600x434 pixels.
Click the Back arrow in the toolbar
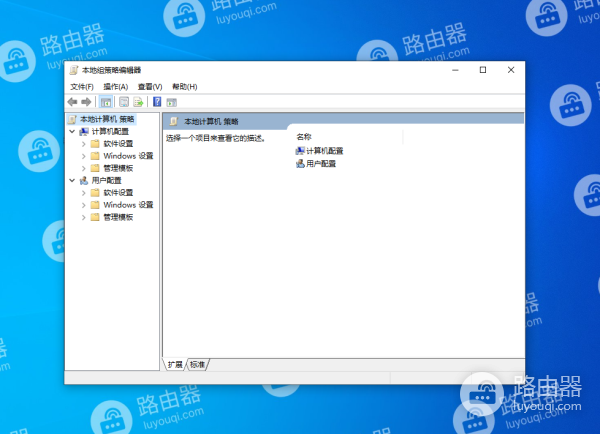pyautogui.click(x=72, y=102)
